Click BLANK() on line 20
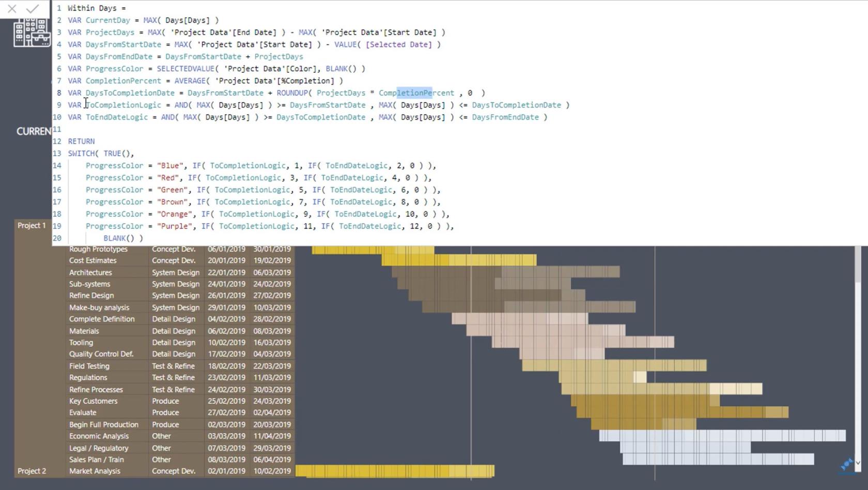This screenshot has height=490, width=868. (x=118, y=238)
